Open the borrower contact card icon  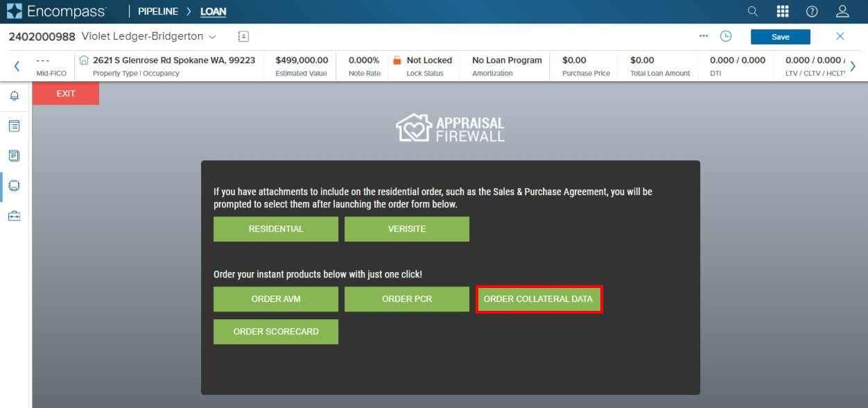tap(243, 36)
